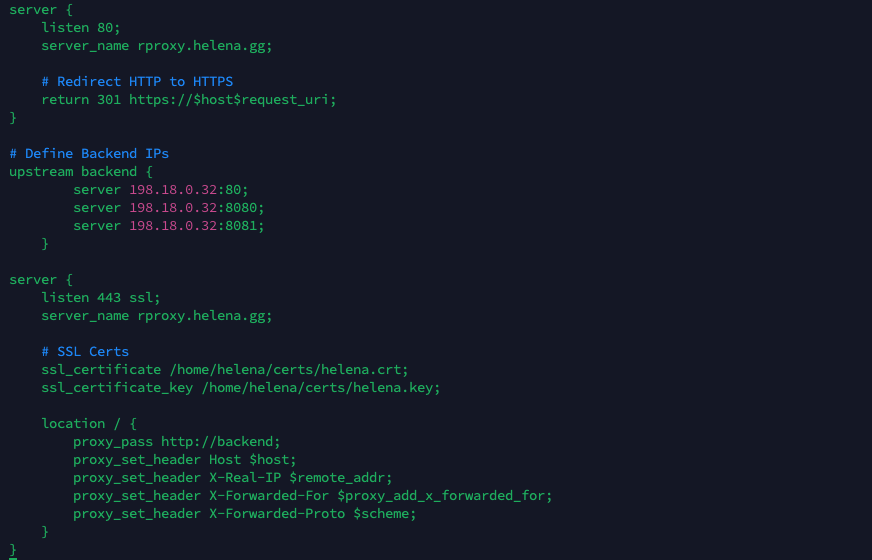
Task: Click the X-Forwarded-Proto header line
Action: pyautogui.click(x=244, y=513)
